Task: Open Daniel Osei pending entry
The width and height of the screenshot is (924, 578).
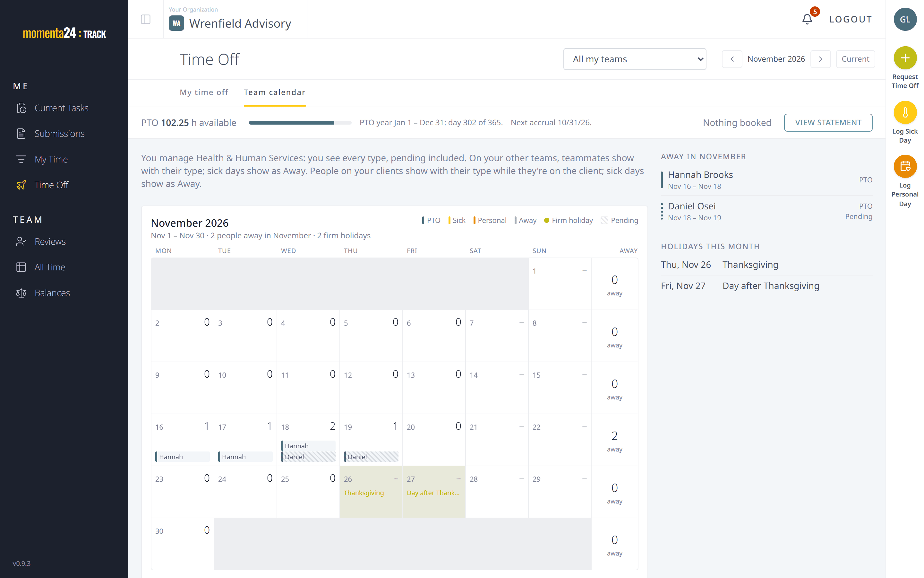Action: point(766,211)
